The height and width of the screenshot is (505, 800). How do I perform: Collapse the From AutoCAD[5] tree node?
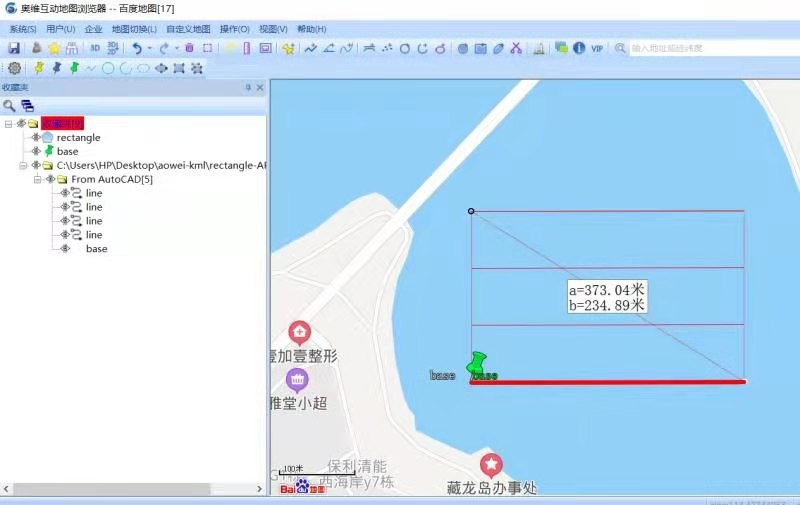pos(37,179)
